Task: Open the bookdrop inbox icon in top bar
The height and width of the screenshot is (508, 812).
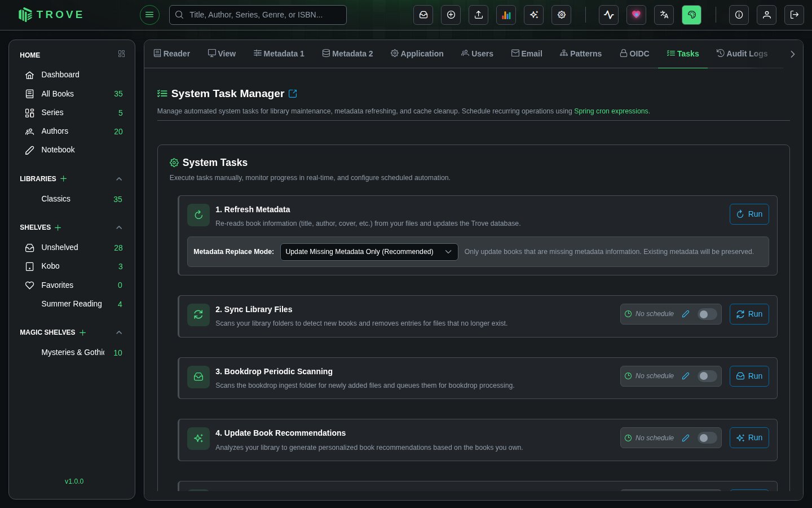Action: click(423, 15)
